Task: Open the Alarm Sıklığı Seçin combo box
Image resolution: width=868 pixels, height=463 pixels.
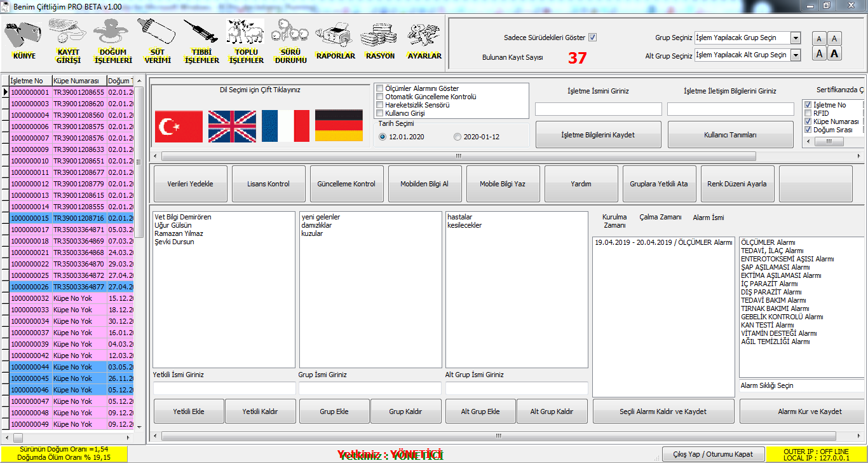Action: pos(801,385)
